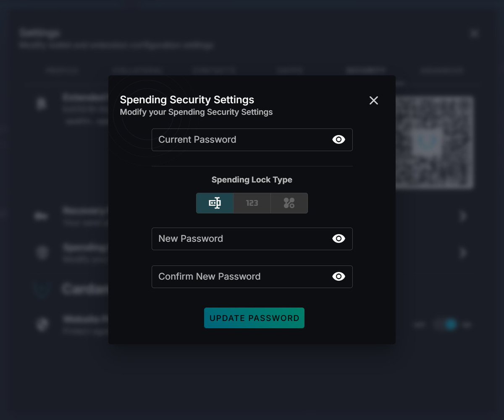This screenshot has width=504, height=420.
Task: Focus the Confirm New Password field
Action: (x=252, y=277)
